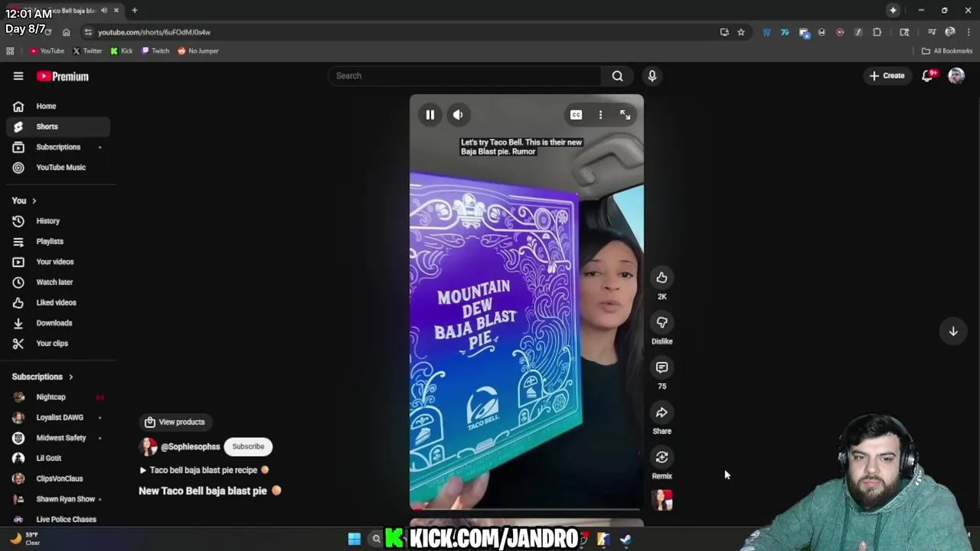Toggle closed captions on the Short
The image size is (980, 551).
[576, 115]
